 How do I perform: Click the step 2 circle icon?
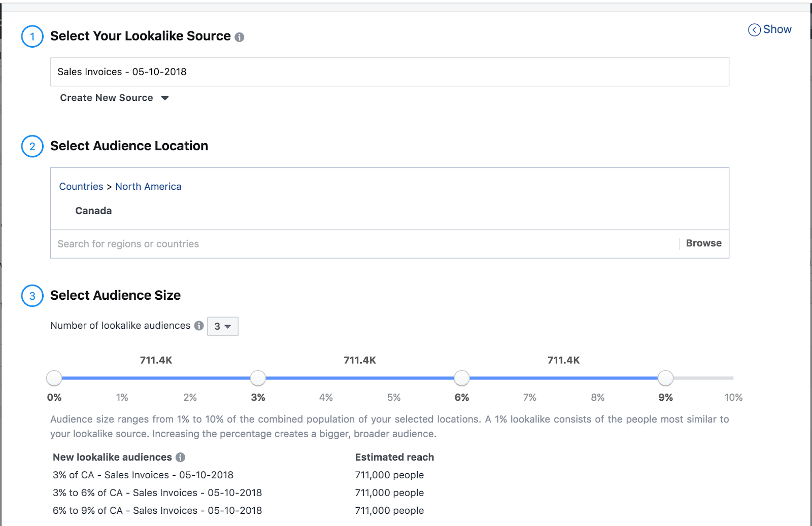[32, 147]
